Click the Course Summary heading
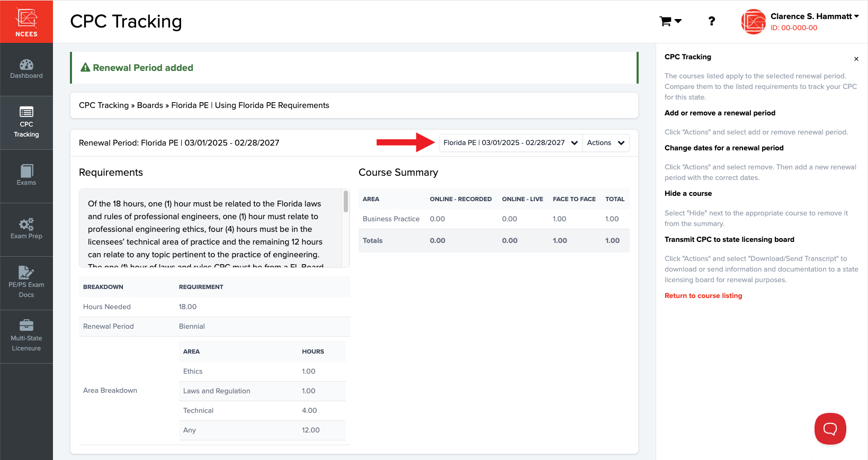The height and width of the screenshot is (460, 868). pos(398,173)
